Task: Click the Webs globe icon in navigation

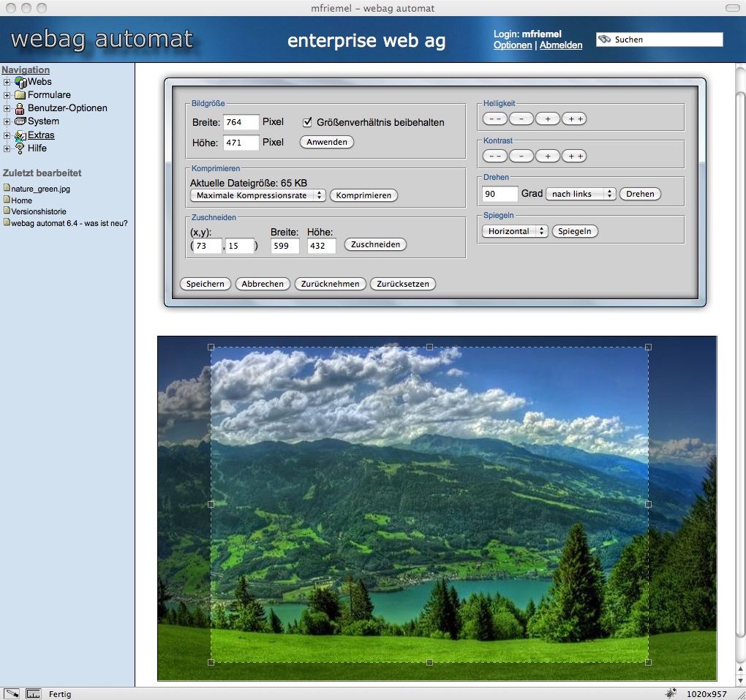Action: pyautogui.click(x=20, y=83)
